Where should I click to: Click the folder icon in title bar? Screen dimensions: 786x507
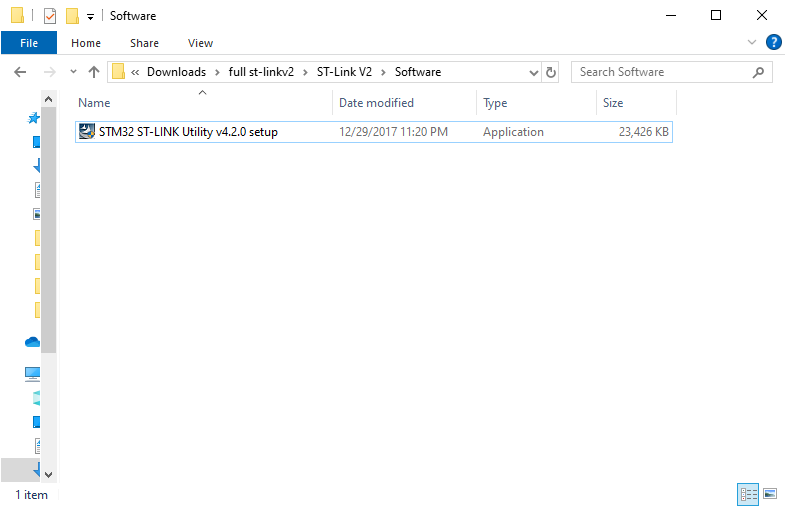click(x=18, y=16)
